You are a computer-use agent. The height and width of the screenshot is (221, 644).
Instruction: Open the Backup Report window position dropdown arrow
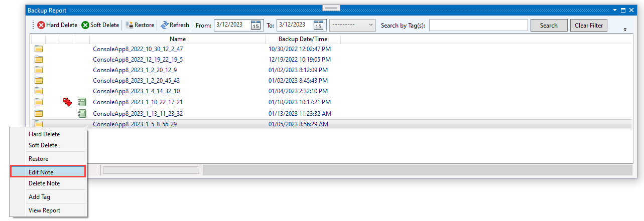point(615,10)
